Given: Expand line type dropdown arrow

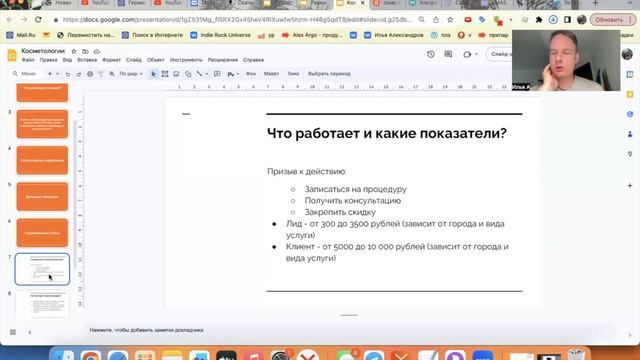Looking at the screenshot, I should pyautogui.click(x=207, y=74).
